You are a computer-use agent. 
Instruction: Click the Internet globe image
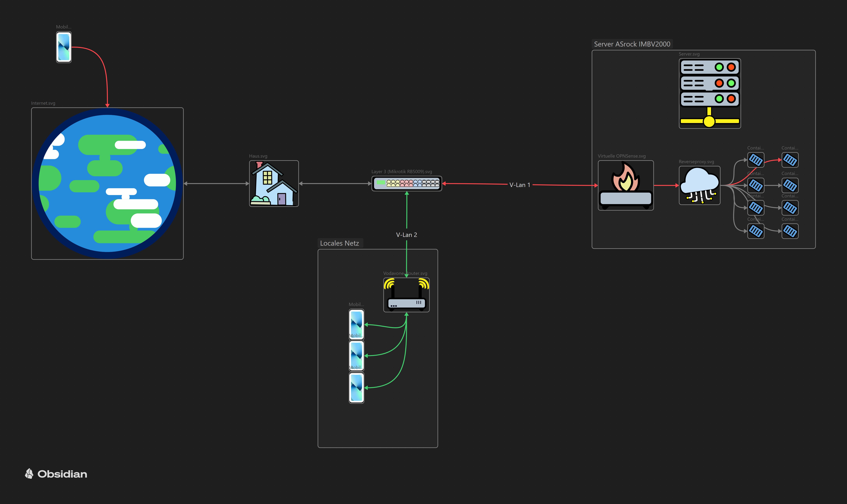coord(107,183)
